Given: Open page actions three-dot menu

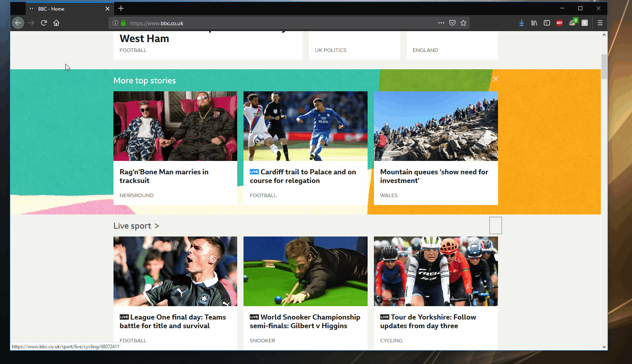Looking at the screenshot, I should (x=441, y=23).
